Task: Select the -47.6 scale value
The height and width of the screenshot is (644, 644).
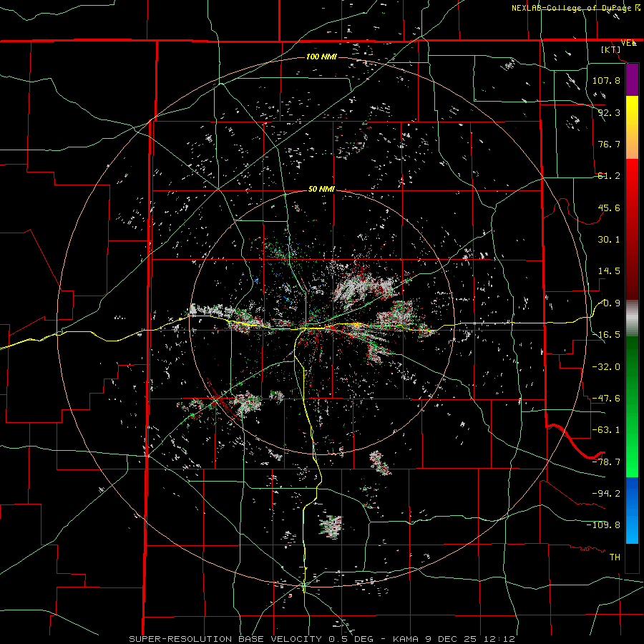Action: point(606,399)
